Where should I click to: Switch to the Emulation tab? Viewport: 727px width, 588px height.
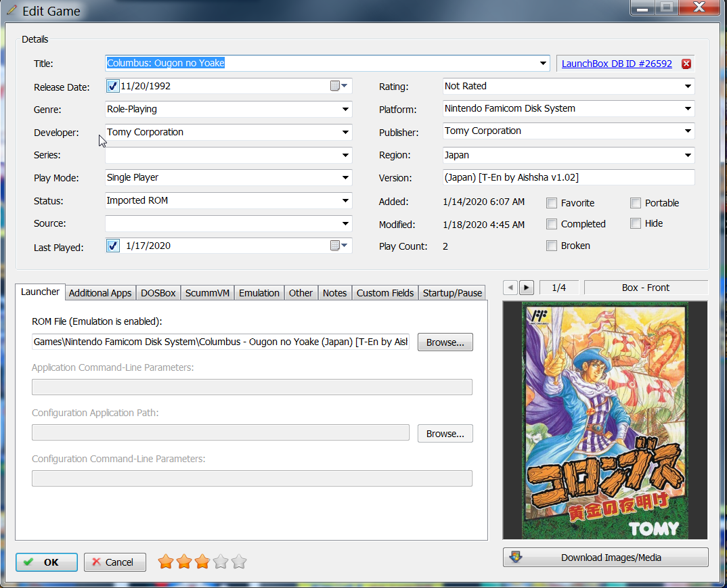tap(259, 293)
